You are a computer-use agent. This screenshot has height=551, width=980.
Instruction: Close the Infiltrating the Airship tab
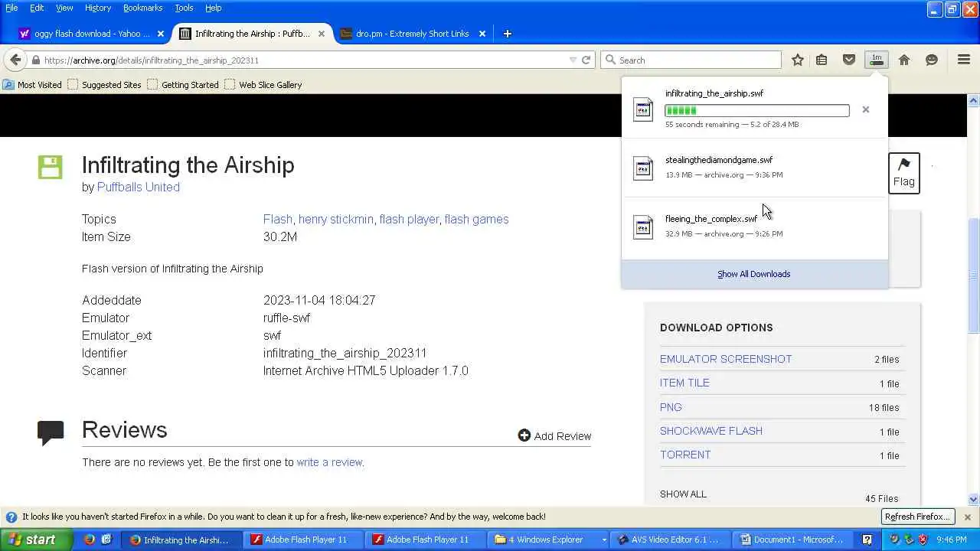[x=322, y=34]
